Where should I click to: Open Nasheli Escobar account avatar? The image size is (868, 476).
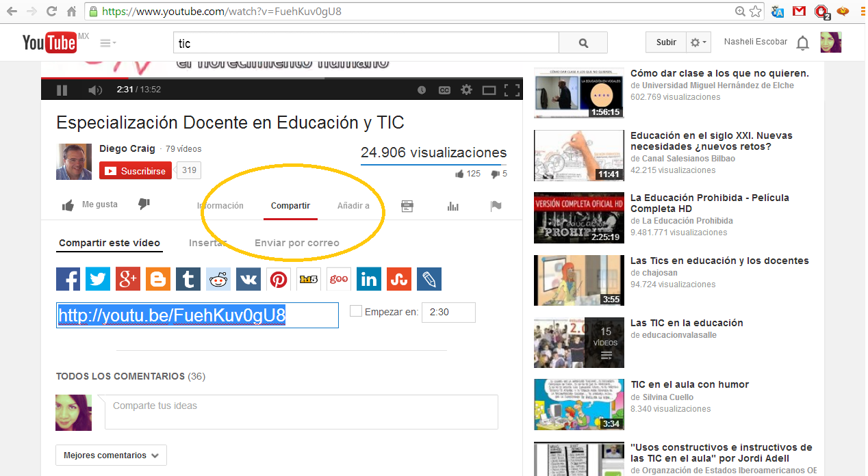point(830,42)
